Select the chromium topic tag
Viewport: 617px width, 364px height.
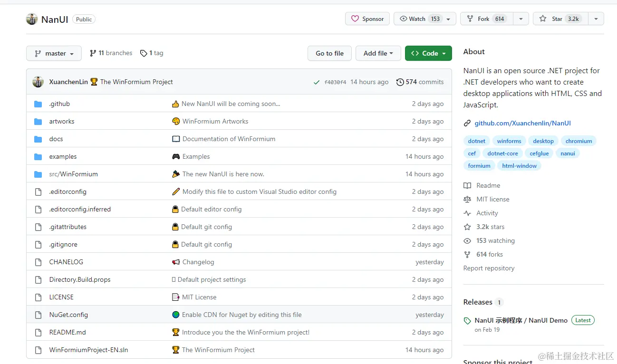(x=578, y=141)
